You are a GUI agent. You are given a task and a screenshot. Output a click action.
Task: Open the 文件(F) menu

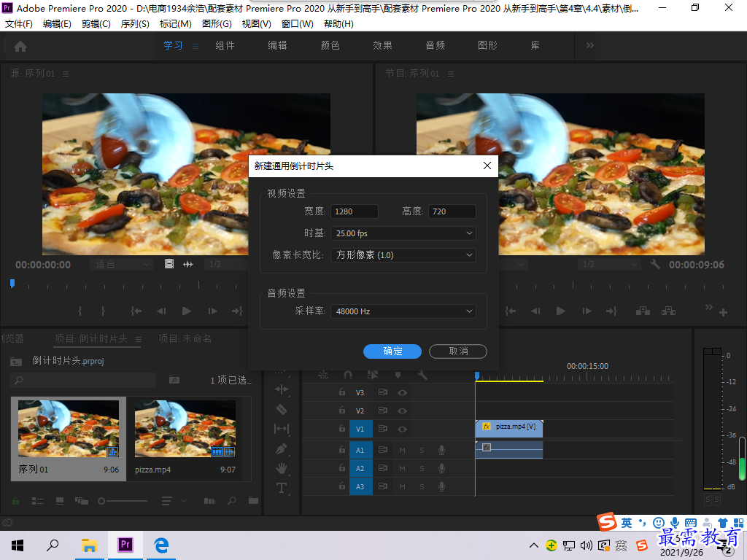[18, 24]
